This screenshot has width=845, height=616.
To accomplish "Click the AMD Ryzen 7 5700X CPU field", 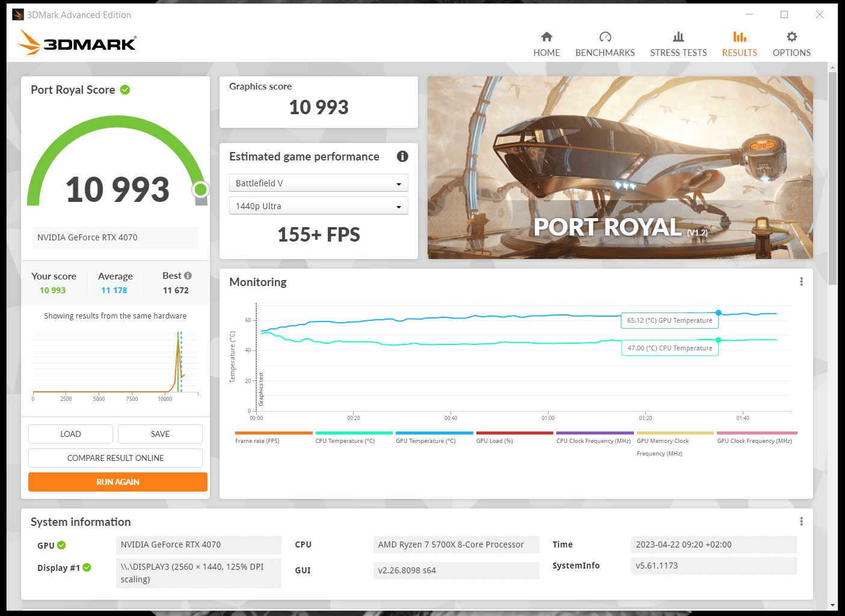I will [x=456, y=545].
